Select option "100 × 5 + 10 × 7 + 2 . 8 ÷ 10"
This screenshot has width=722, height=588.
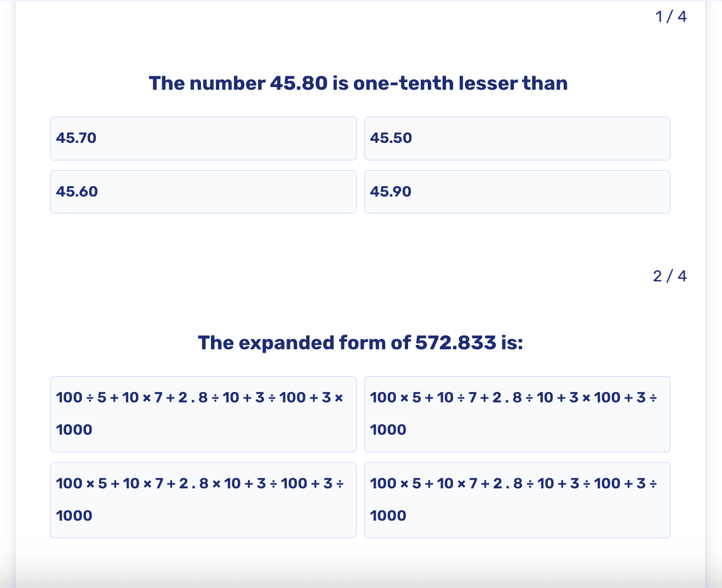517,499
